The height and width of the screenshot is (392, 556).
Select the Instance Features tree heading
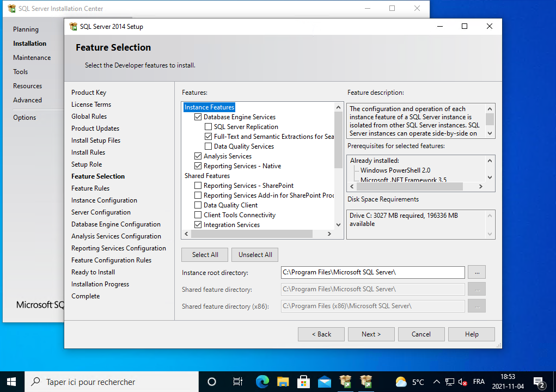(209, 107)
